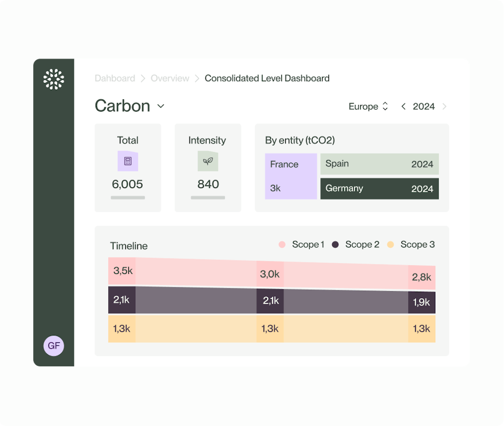Image resolution: width=504 pixels, height=426 pixels.
Task: Click the flower logo icon in the sidebar
Action: point(54,78)
